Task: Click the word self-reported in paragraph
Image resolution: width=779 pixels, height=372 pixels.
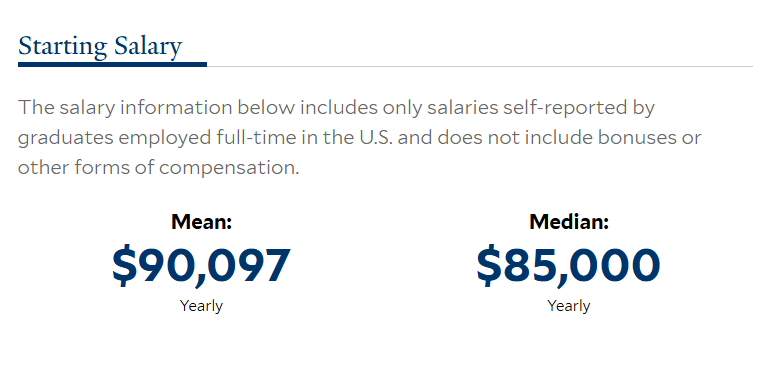Action: pyautogui.click(x=567, y=108)
